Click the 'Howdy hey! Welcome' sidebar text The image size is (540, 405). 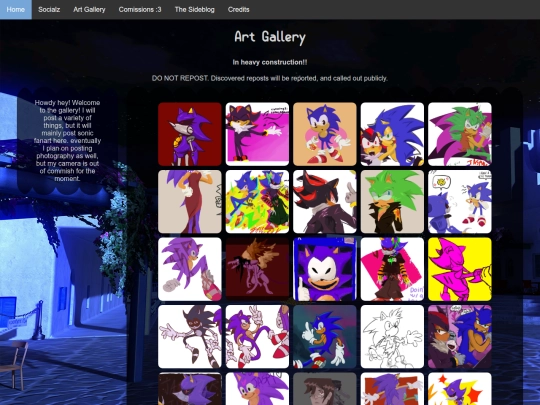[x=68, y=141]
